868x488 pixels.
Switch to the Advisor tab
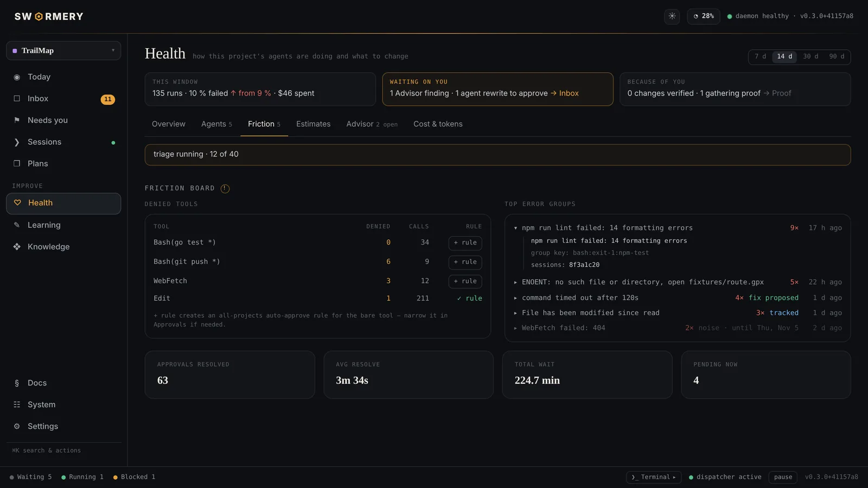coord(372,124)
